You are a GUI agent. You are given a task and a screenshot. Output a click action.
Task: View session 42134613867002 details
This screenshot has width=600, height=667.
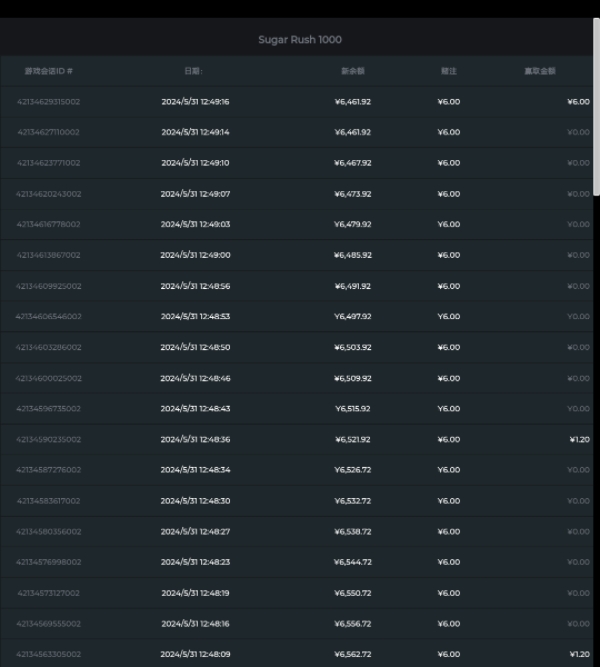click(49, 255)
